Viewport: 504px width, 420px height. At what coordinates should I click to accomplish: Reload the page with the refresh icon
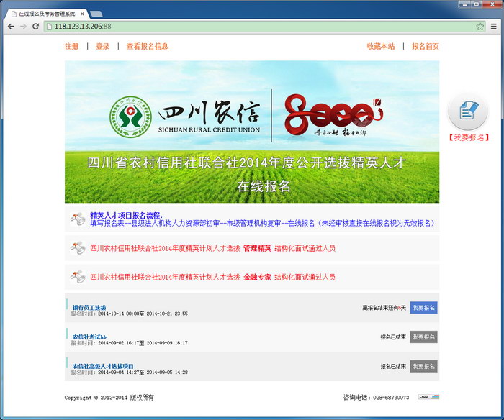pos(36,27)
